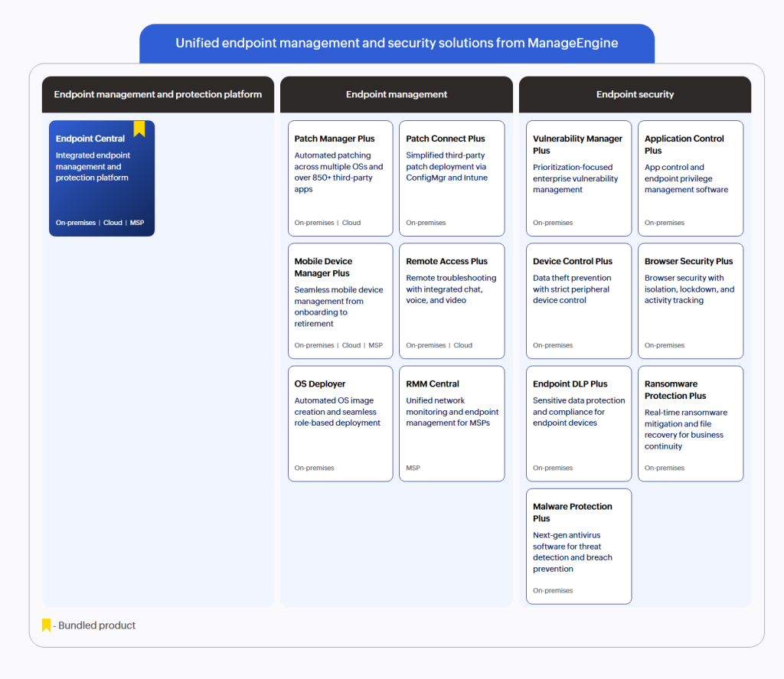Image resolution: width=784 pixels, height=679 pixels.
Task: Click 'Sensitive data protection and compliance' description
Action: coord(579,412)
